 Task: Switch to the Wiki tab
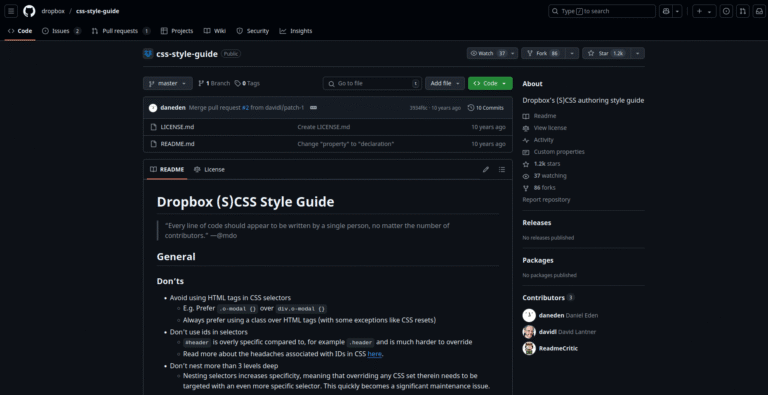tap(215, 31)
